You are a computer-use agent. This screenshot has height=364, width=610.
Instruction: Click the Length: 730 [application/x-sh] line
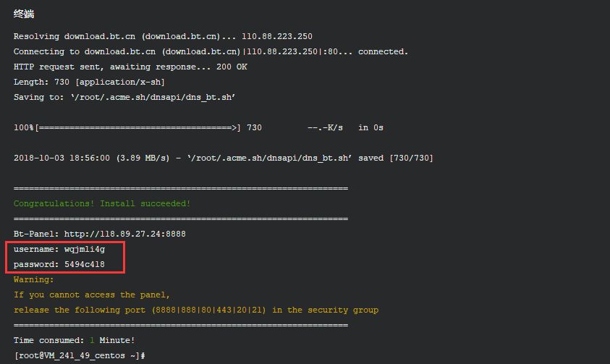point(89,82)
